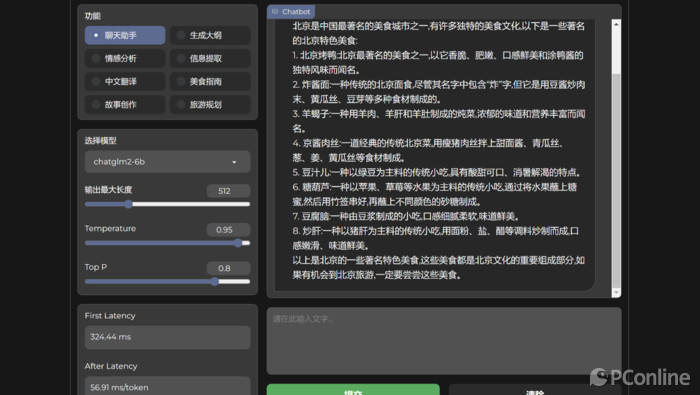Focus the chat message text input area
This screenshot has height=395, width=700.
click(444, 341)
